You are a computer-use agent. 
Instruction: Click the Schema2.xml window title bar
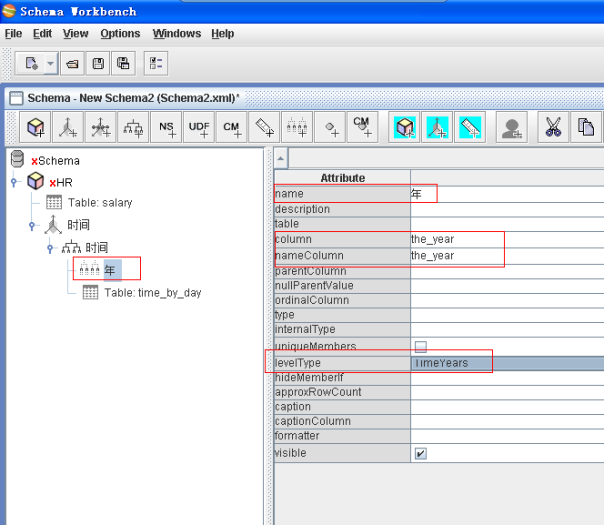coord(304,98)
